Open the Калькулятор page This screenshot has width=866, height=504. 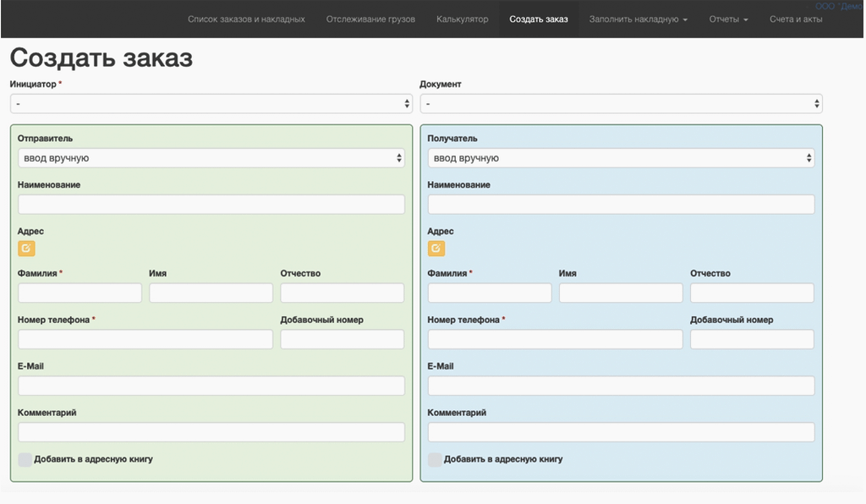463,19
